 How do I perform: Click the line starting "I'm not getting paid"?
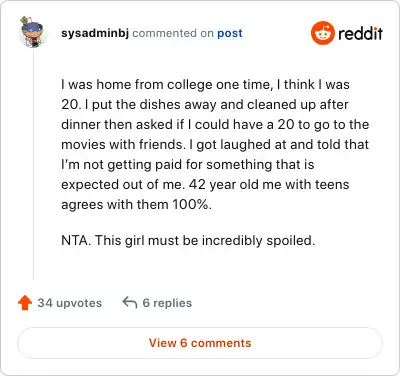(x=188, y=164)
